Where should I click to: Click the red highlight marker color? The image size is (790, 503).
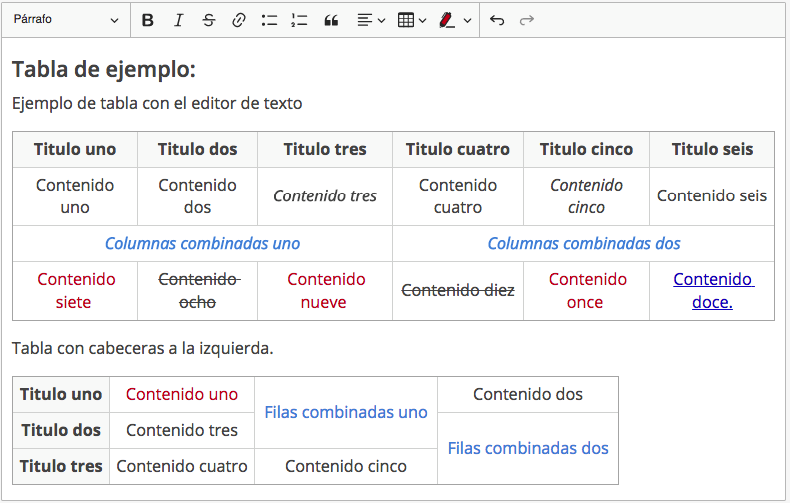coord(448,20)
